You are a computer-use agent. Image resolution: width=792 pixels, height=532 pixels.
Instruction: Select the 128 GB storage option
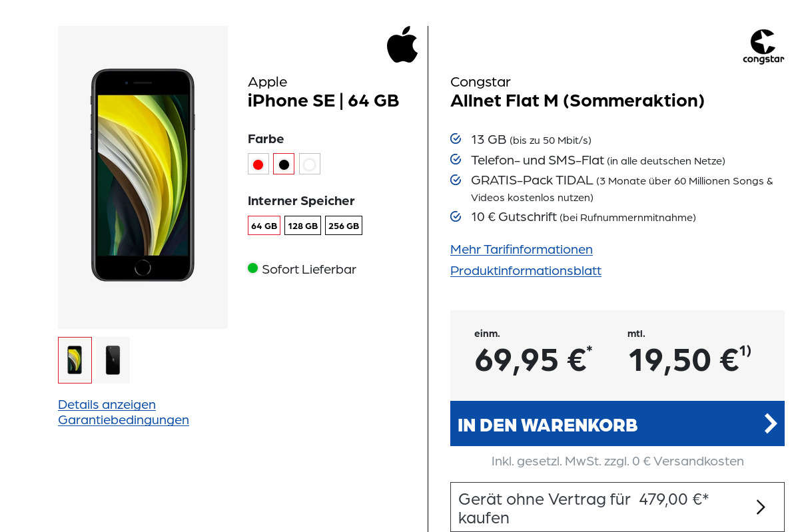click(302, 225)
